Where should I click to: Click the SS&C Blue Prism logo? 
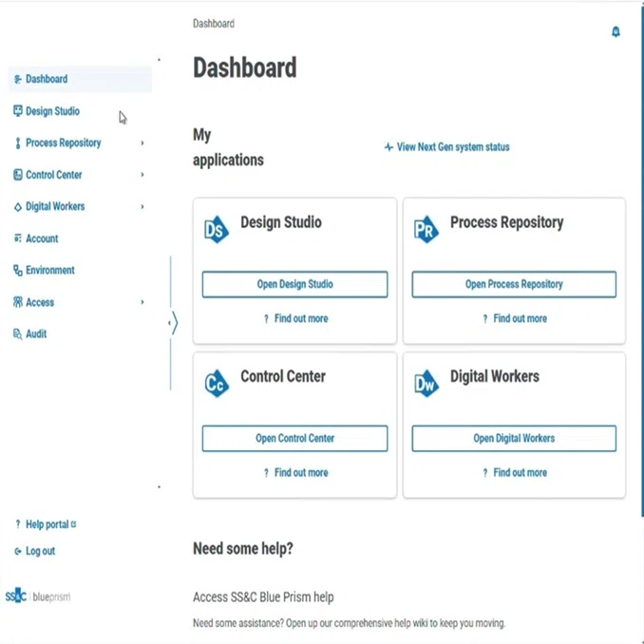click(x=38, y=596)
